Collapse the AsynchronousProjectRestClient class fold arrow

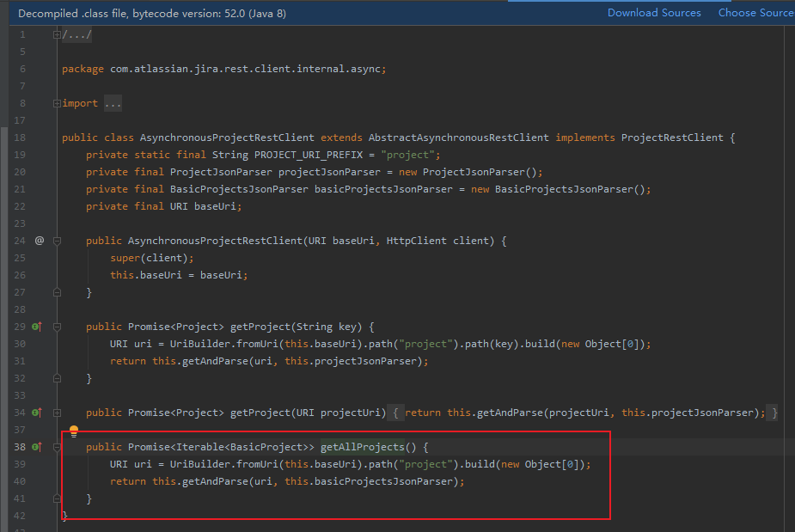click(57, 137)
